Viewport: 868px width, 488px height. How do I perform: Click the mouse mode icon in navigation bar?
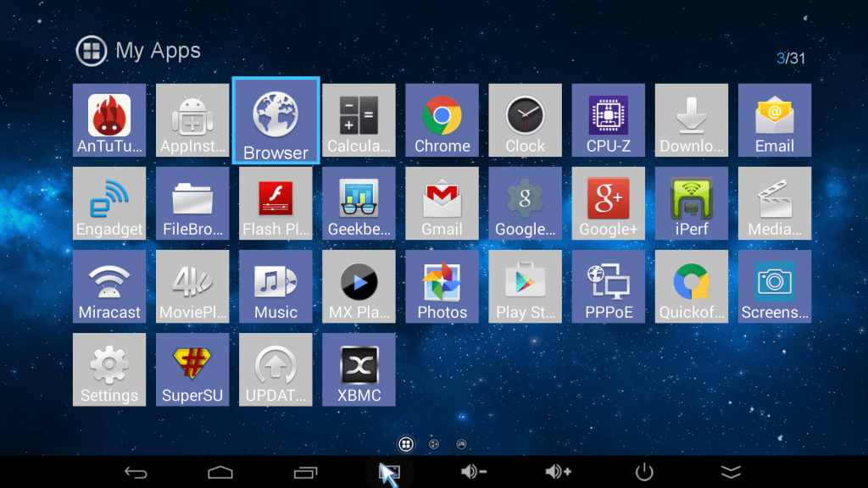click(x=389, y=473)
